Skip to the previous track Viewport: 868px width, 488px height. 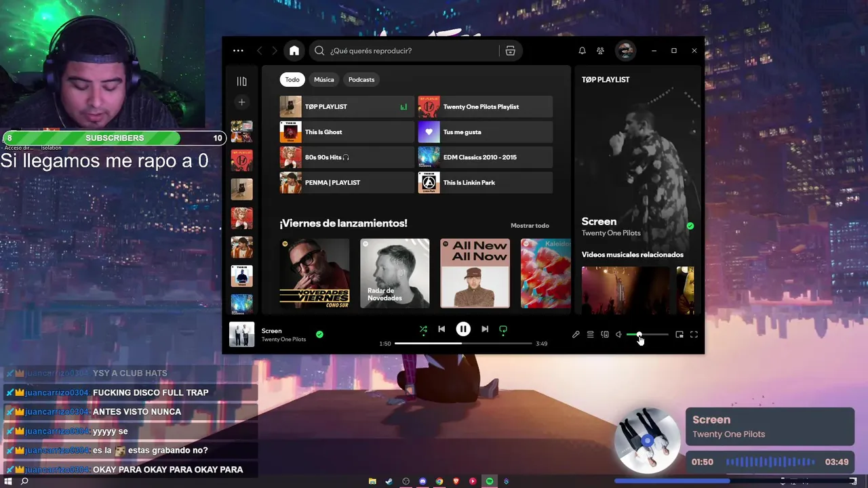441,329
